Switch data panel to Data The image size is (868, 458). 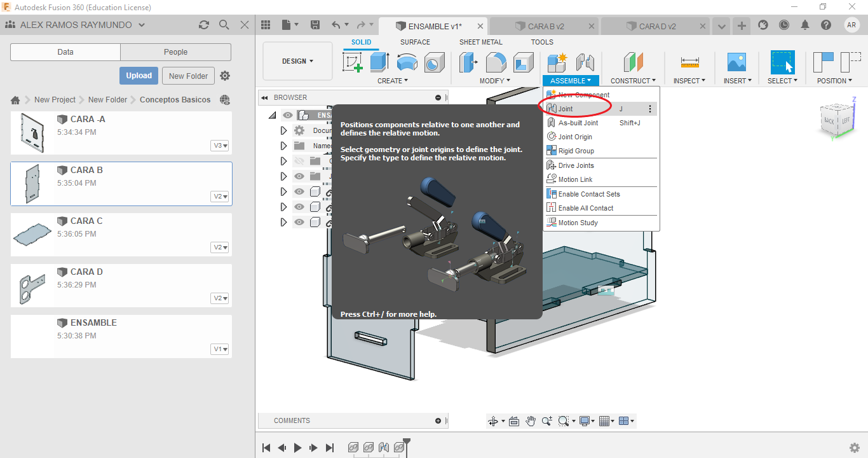(x=65, y=52)
